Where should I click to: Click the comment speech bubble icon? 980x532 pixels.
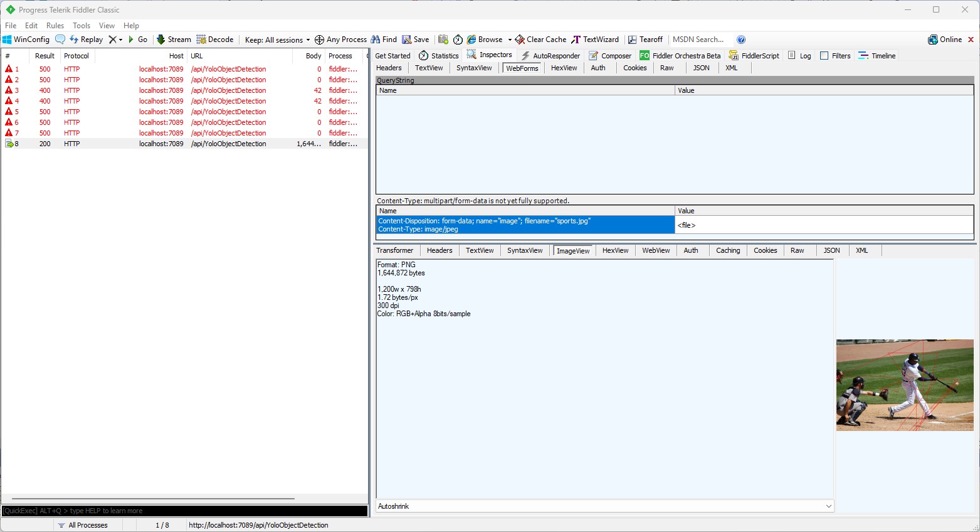click(x=60, y=40)
